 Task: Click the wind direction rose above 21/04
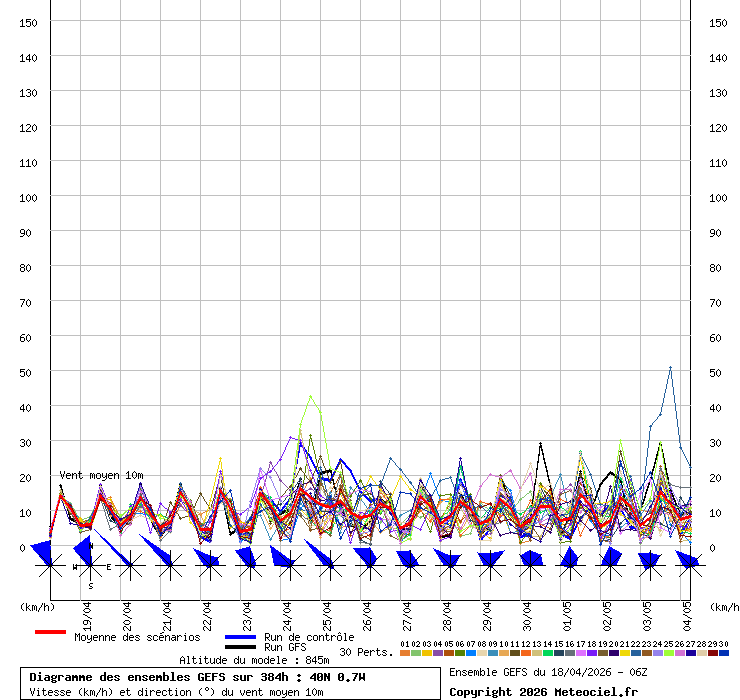(x=170, y=566)
